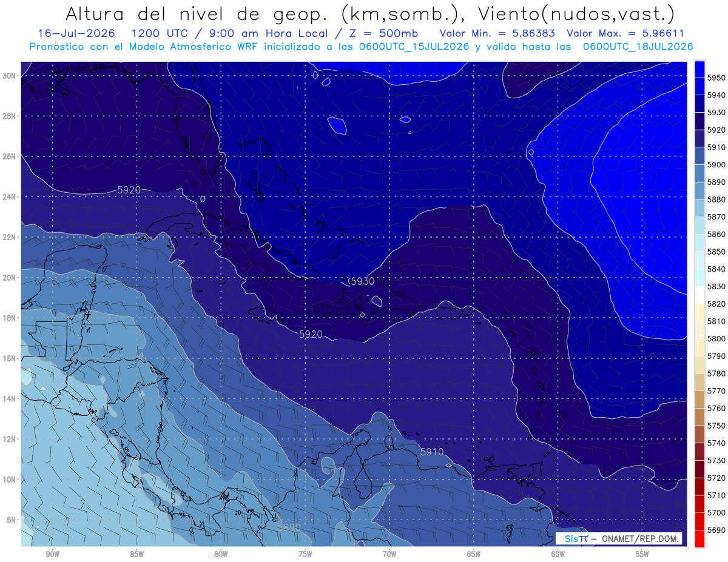Click the legend color band between 5880 and 5890
The image size is (728, 562).
coord(699,191)
